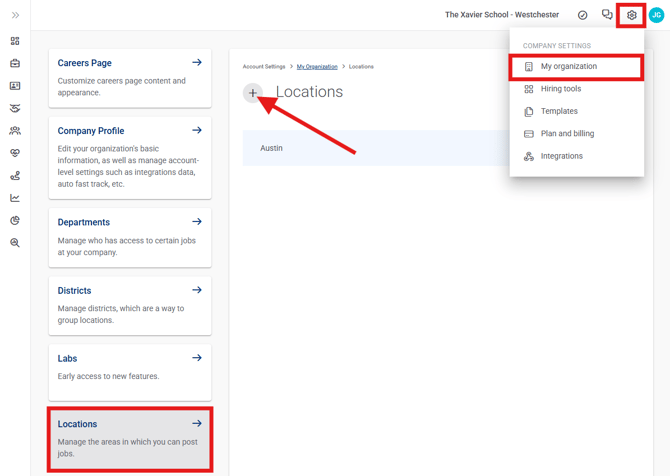Open the Company Profile card
The height and width of the screenshot is (476, 670).
point(130,158)
